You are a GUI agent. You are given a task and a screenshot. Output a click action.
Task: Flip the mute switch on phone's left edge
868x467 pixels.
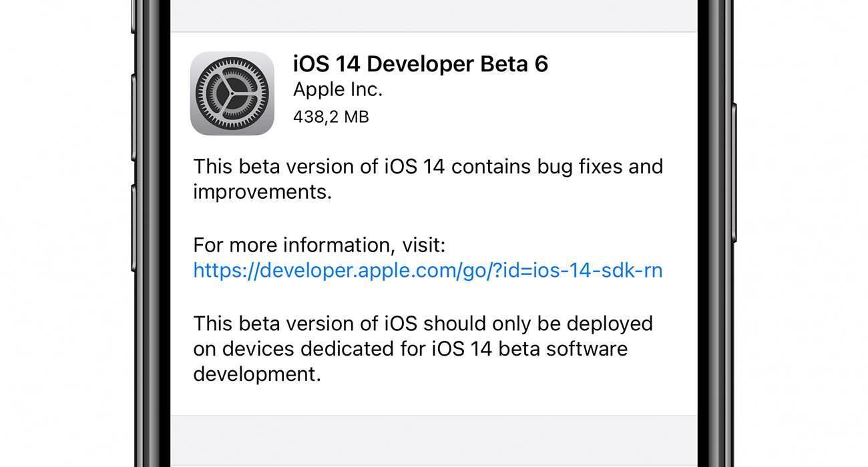click(134, 17)
